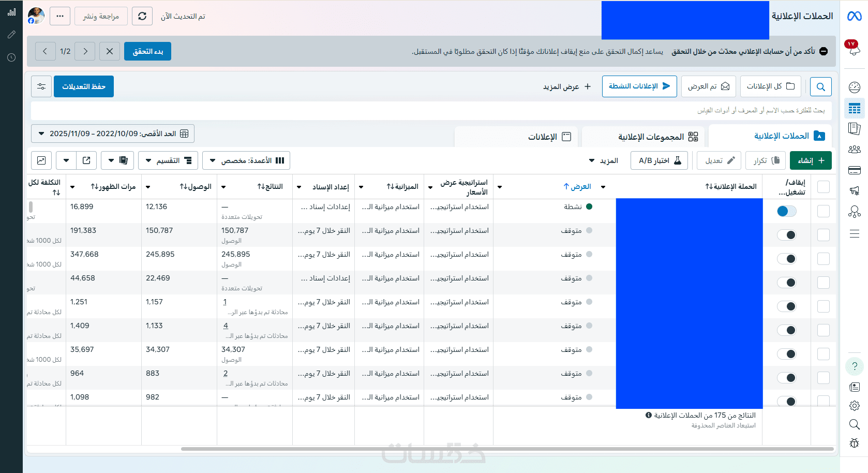868x473 pixels.
Task: Tick checkbox for row with reach 22,469
Action: click(824, 283)
